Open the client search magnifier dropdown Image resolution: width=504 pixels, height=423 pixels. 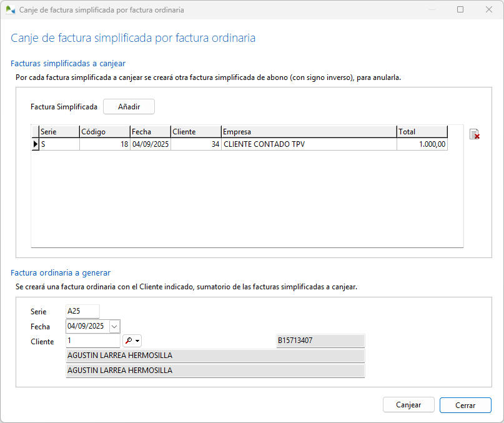coord(132,341)
